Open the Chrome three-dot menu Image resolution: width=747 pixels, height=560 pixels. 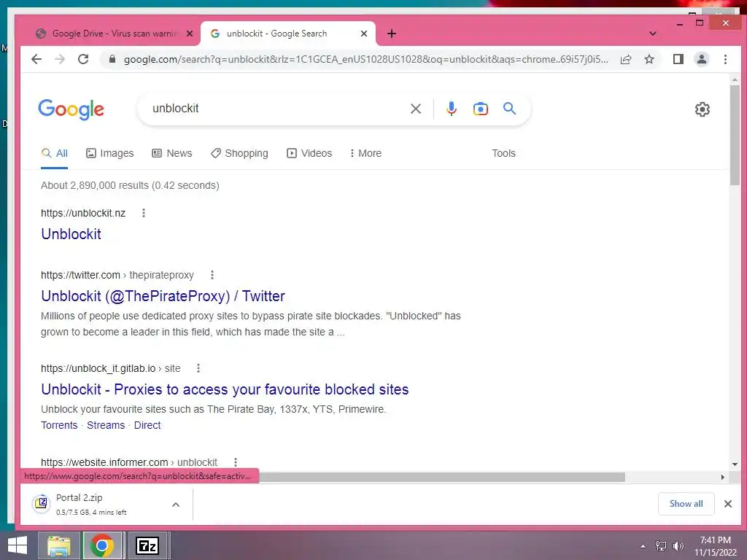pyautogui.click(x=725, y=59)
